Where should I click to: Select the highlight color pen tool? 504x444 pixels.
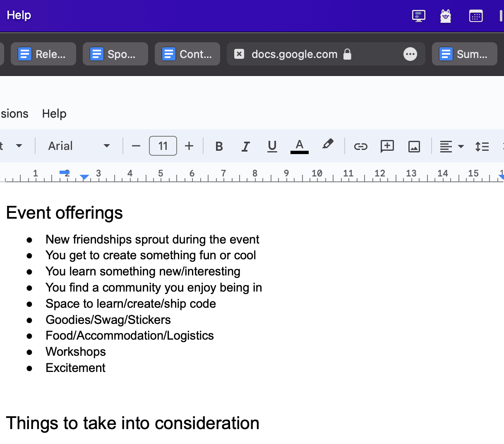pyautogui.click(x=327, y=145)
